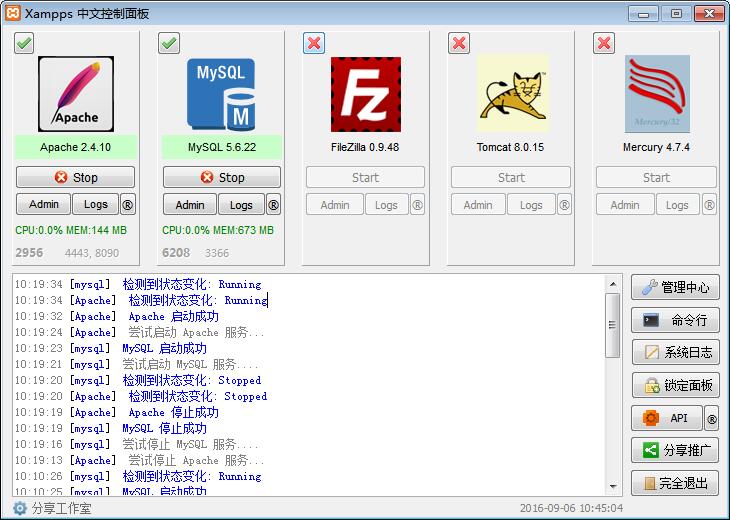
Task: Click the ® icon beside FileZilla Logs
Action: pos(417,204)
